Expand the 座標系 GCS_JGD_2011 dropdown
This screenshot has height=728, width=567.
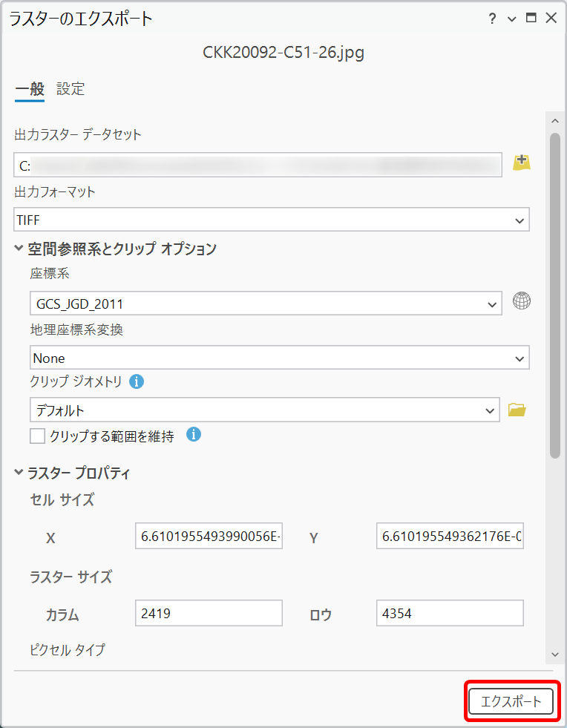264,304
